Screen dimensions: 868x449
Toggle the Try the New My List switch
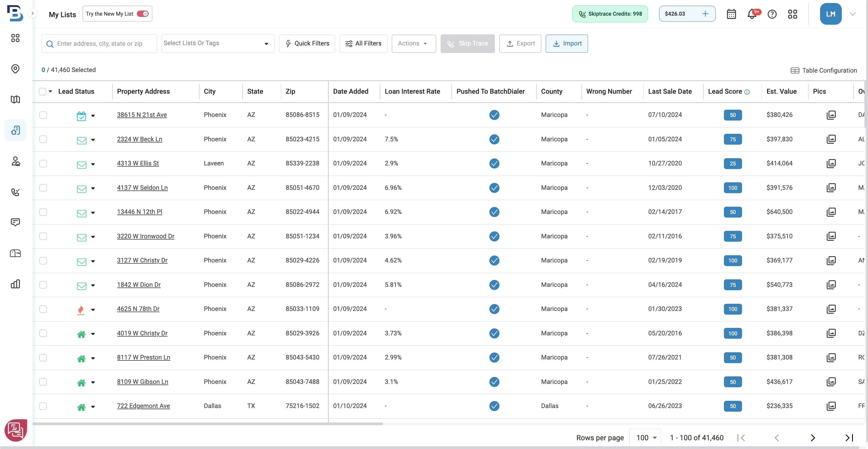click(143, 14)
